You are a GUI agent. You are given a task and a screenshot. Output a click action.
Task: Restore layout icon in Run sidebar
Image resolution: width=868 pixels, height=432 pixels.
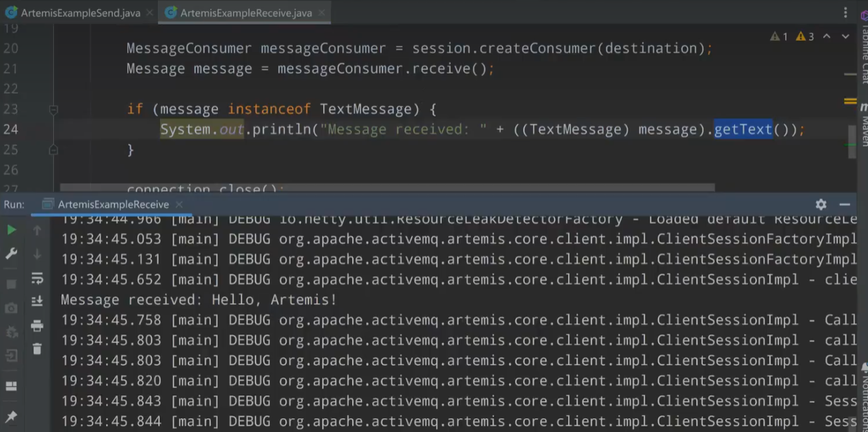coord(11,387)
